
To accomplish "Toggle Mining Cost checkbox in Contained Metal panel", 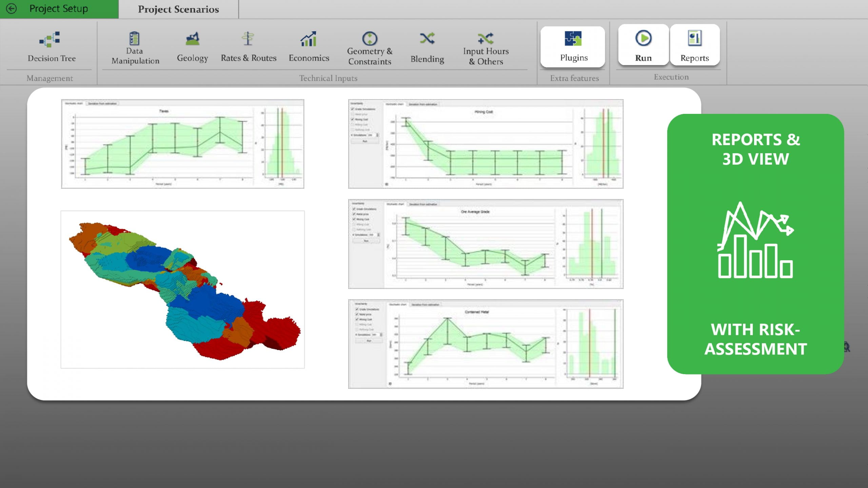I will tap(357, 319).
